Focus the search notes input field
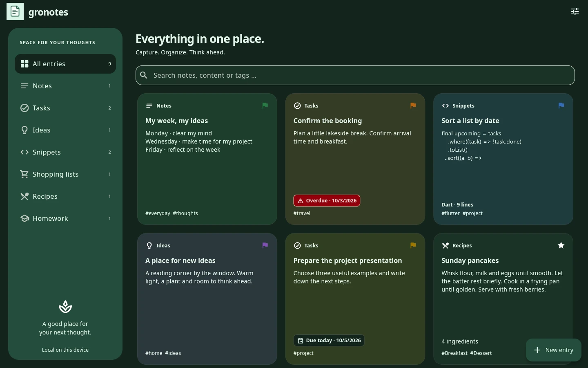The height and width of the screenshot is (368, 588). 355,75
